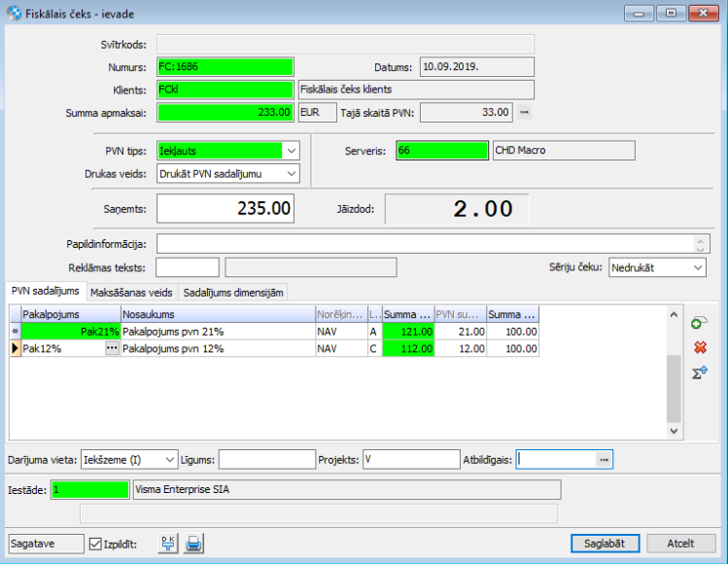Click the Papildinformācija text field

[425, 244]
